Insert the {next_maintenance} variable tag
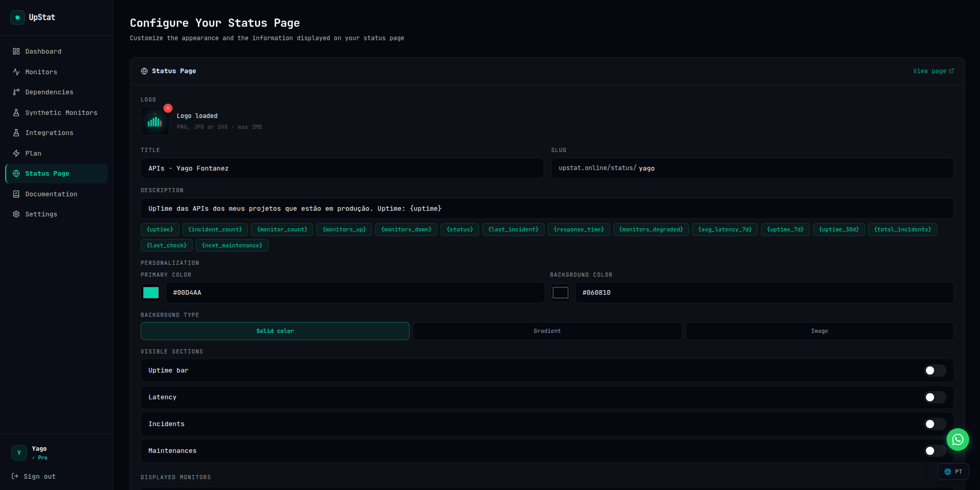Viewport: 980px width, 490px height. [232, 246]
